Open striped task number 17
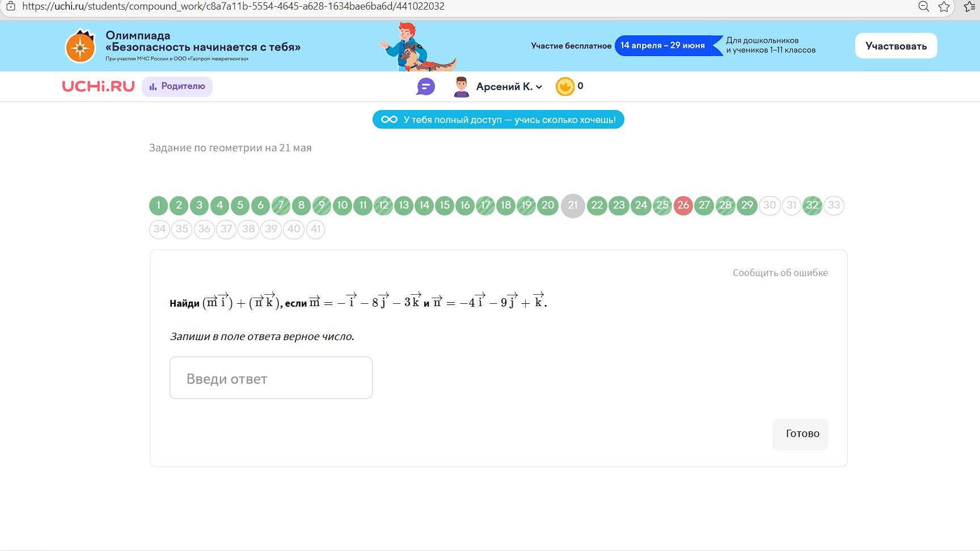Screen dimensions: 980x551 pyautogui.click(x=485, y=205)
